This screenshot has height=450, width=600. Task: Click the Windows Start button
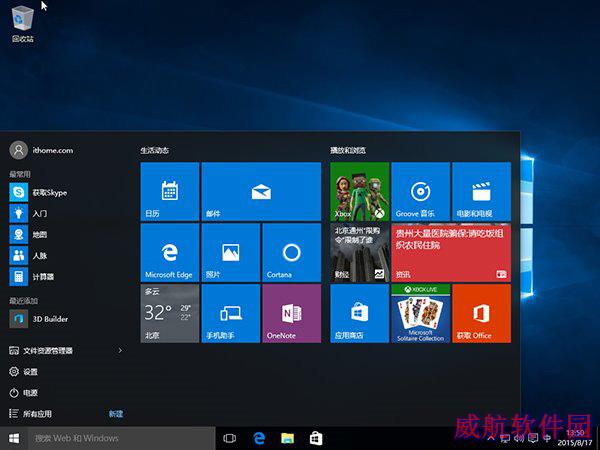click(x=14, y=439)
